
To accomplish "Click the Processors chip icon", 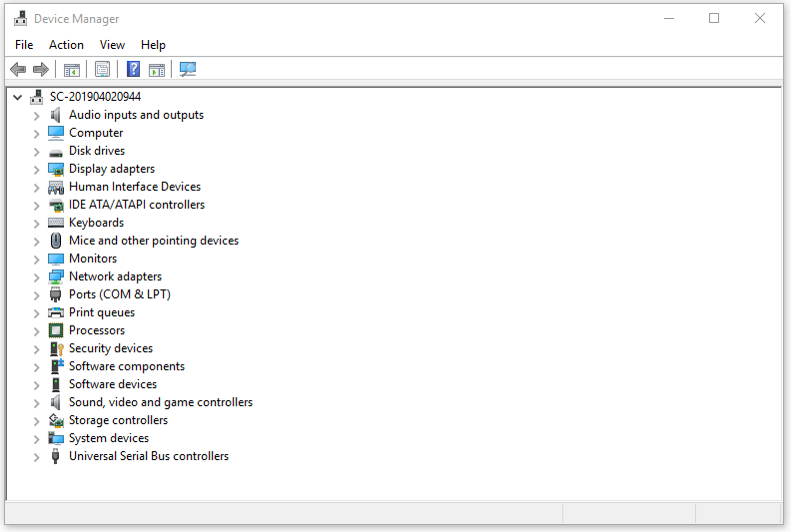I will click(x=56, y=330).
